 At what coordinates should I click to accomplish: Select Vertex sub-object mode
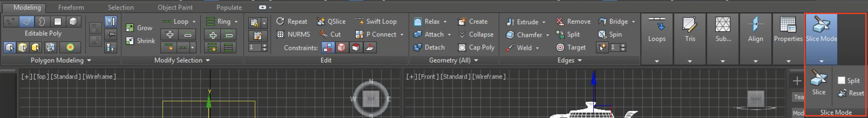coord(11,22)
